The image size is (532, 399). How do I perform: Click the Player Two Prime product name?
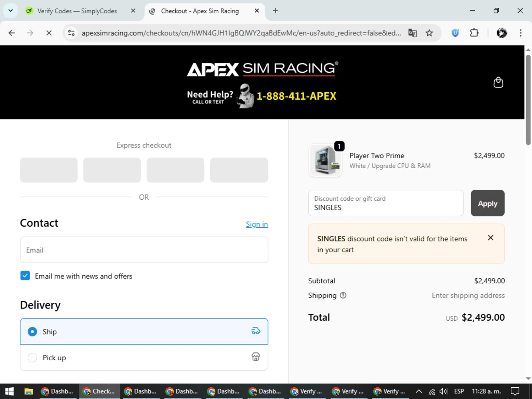tap(377, 155)
